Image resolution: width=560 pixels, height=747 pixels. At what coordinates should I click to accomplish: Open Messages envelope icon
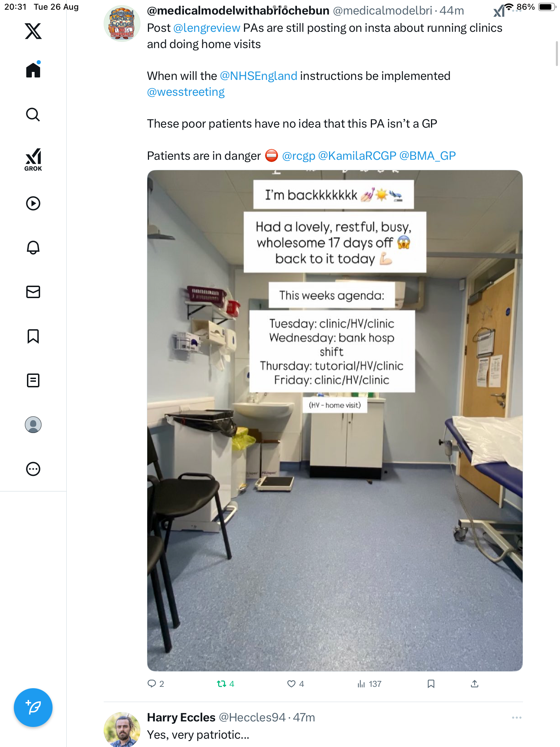(x=33, y=292)
